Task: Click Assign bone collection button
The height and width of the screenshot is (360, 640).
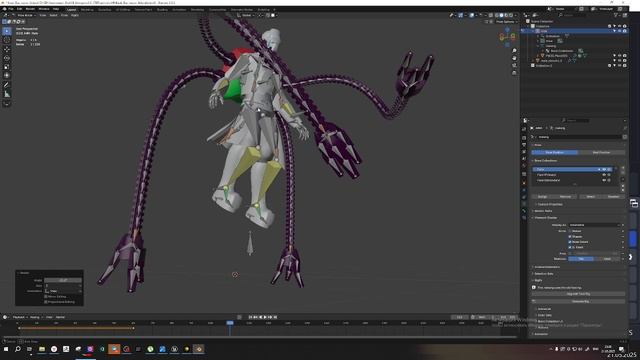Action: 542,196
